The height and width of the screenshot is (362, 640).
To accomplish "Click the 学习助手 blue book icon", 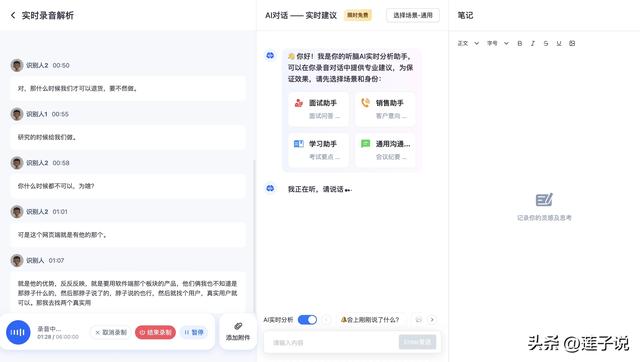I will pos(299,144).
